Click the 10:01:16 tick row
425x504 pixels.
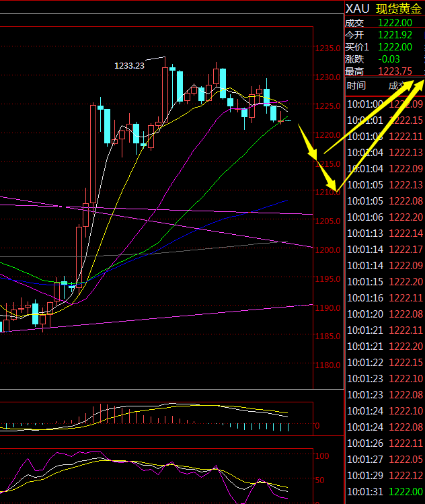tap(383, 298)
